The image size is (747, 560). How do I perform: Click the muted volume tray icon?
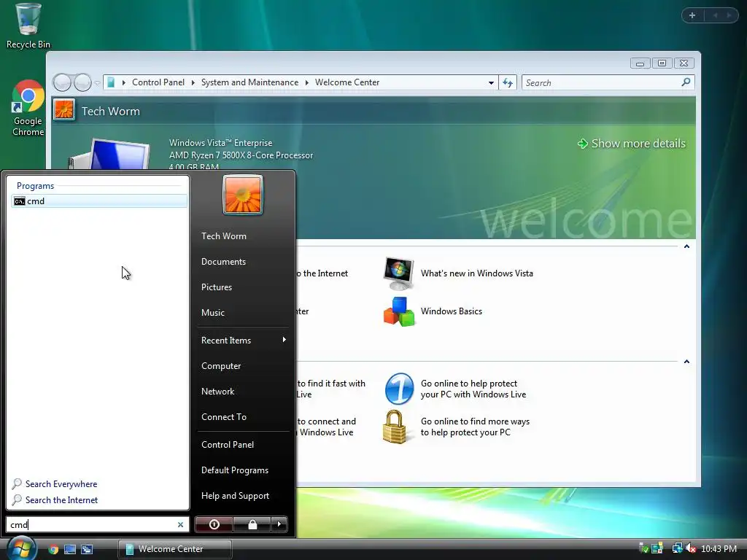(691, 548)
